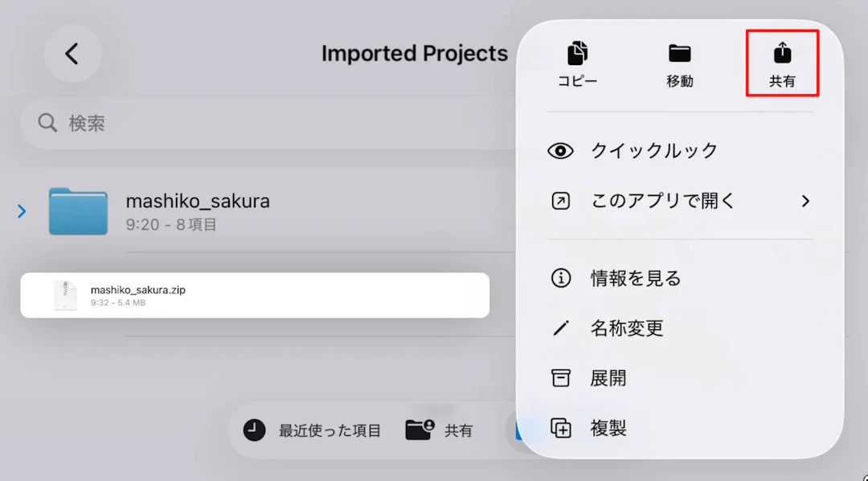Open the このアプリで開く submenu chevron

805,201
